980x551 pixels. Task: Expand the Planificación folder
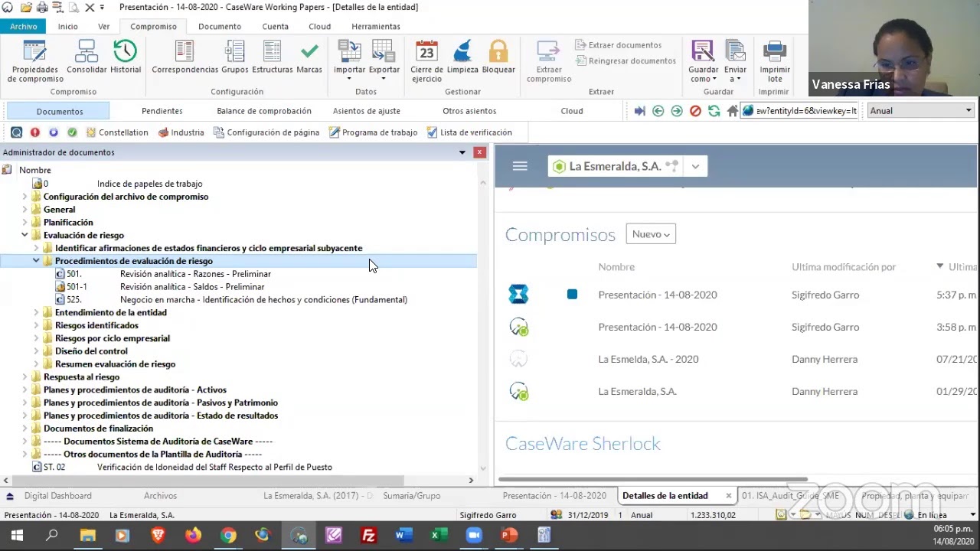pyautogui.click(x=24, y=223)
